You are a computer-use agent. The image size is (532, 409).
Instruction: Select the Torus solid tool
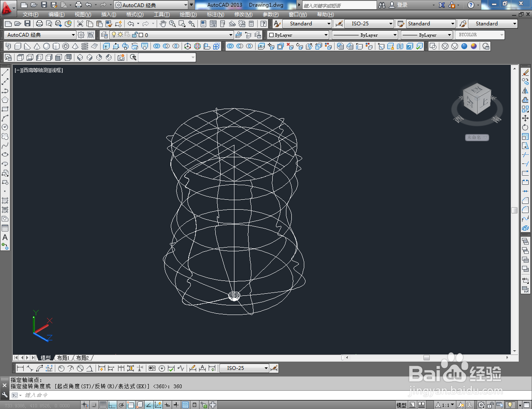[66, 46]
